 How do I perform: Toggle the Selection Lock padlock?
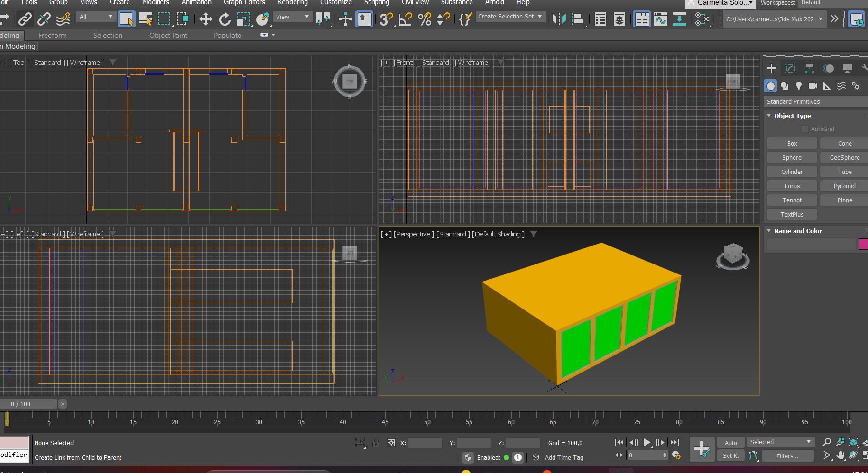[x=376, y=443]
